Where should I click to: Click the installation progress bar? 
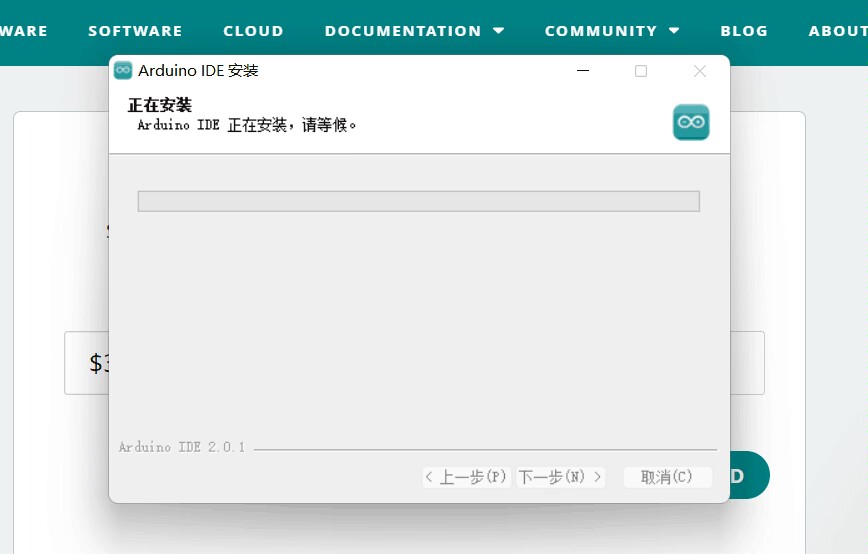418,201
